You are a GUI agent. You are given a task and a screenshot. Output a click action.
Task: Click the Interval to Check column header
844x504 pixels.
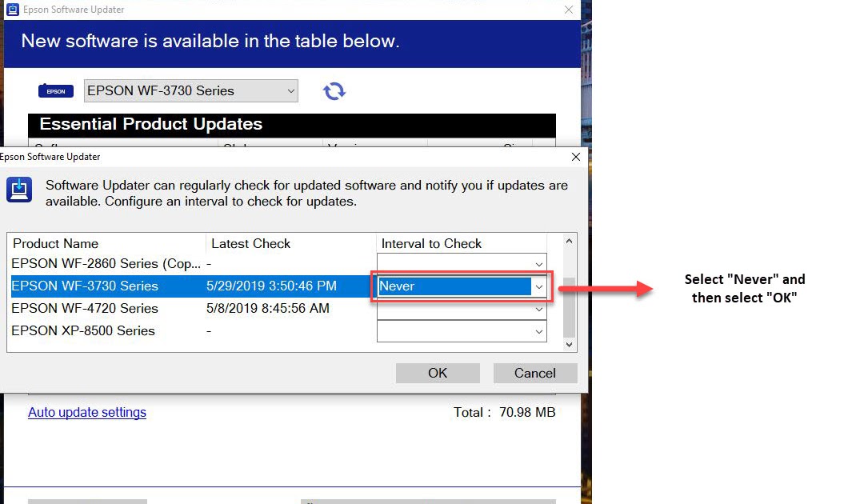pyautogui.click(x=462, y=243)
